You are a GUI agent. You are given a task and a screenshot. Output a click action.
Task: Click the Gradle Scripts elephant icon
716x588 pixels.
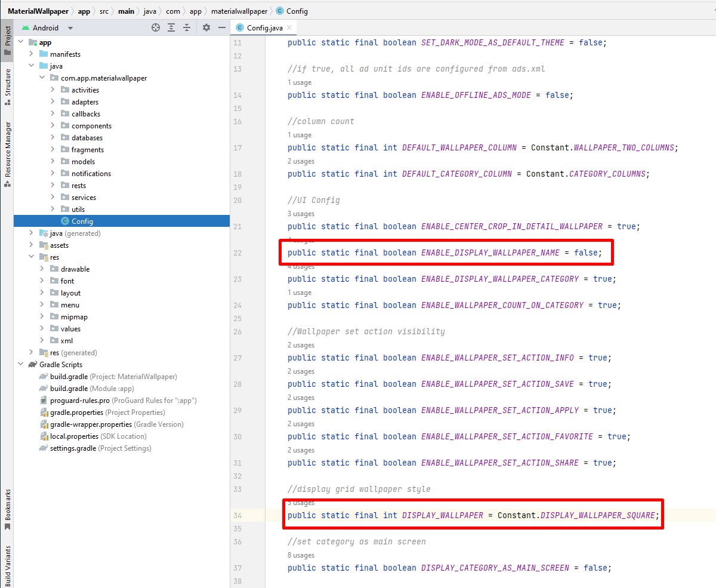click(x=33, y=365)
